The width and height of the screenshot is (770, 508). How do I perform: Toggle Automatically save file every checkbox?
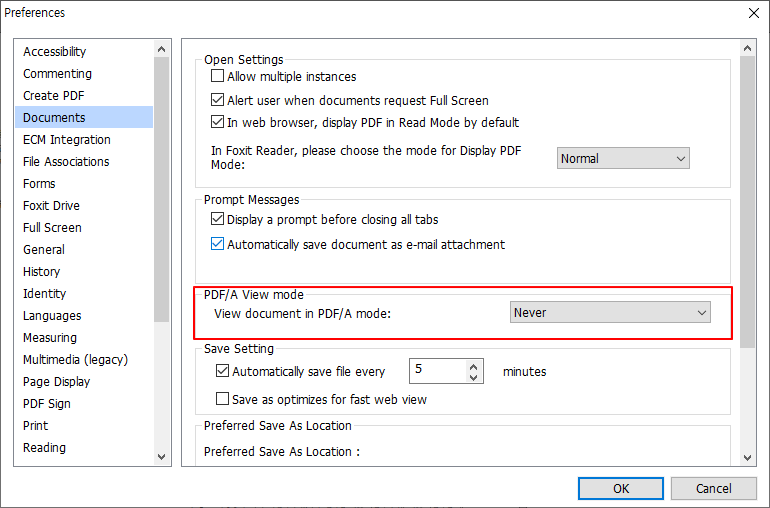point(222,370)
